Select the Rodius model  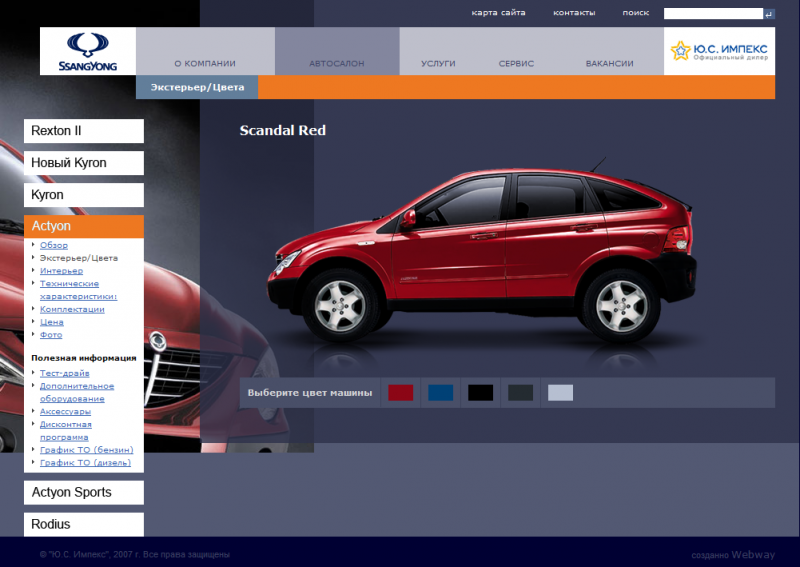[x=84, y=524]
